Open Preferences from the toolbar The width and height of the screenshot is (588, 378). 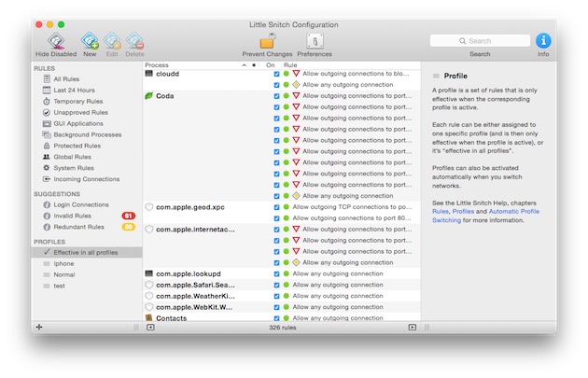click(315, 41)
